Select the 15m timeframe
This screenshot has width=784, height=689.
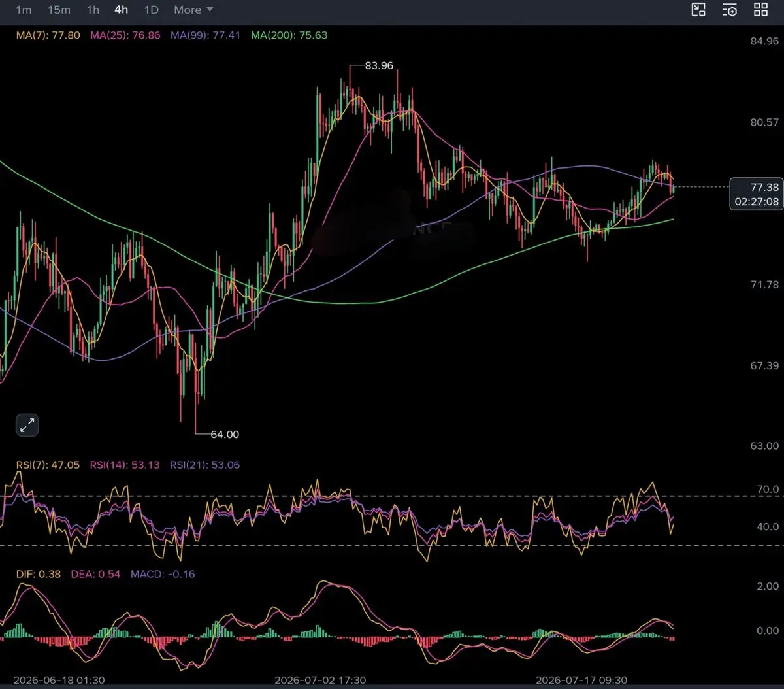59,10
